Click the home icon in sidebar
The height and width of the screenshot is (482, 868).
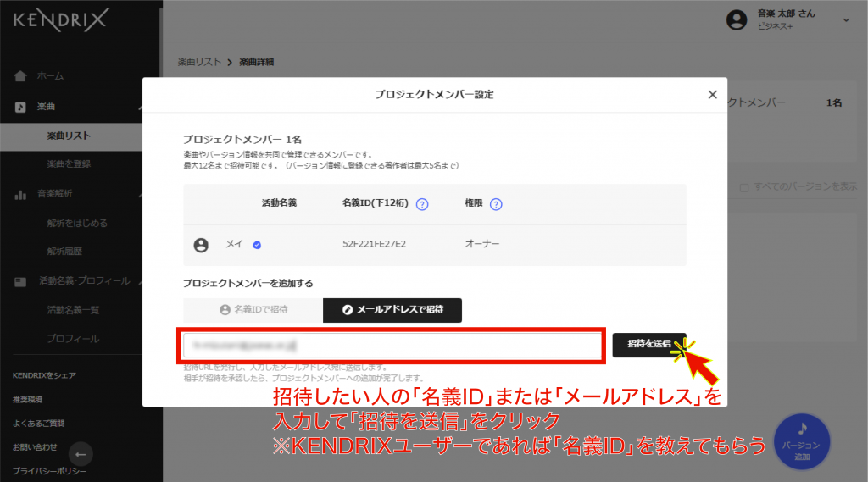(20, 76)
